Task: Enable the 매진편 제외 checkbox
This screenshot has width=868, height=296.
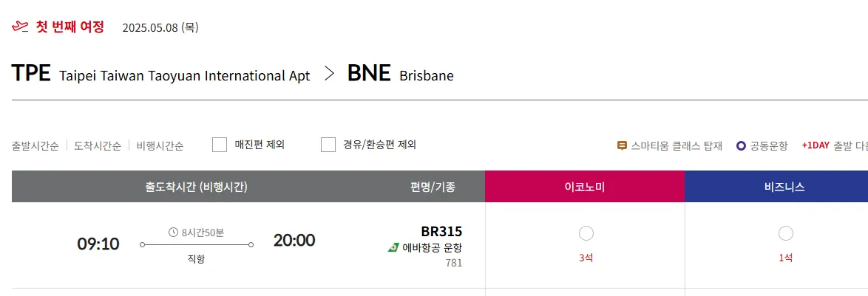Action: tap(220, 145)
